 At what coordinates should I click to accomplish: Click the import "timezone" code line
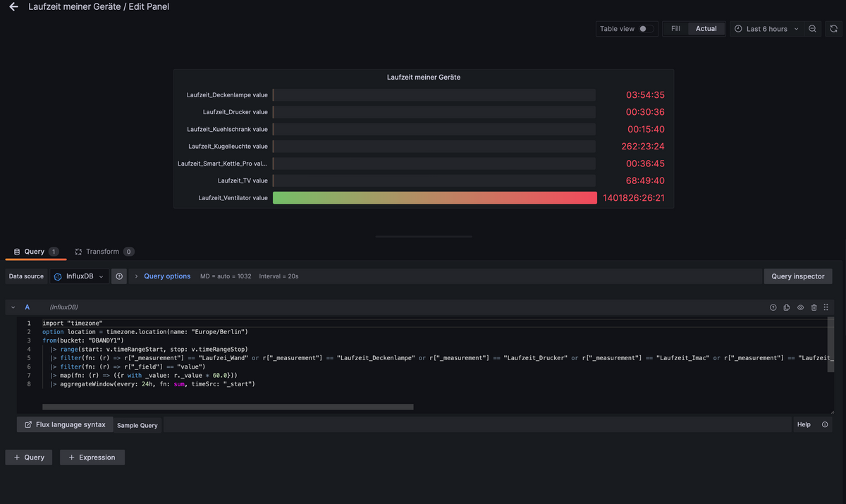pos(72,323)
